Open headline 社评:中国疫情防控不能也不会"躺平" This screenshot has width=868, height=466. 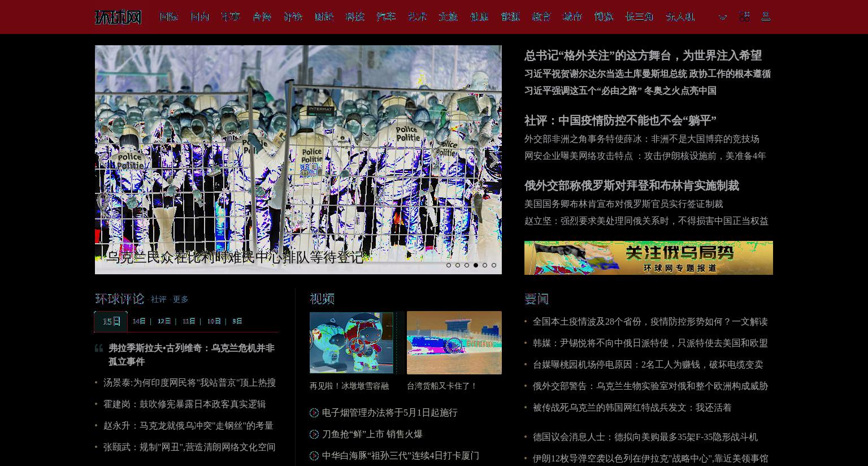(620, 120)
